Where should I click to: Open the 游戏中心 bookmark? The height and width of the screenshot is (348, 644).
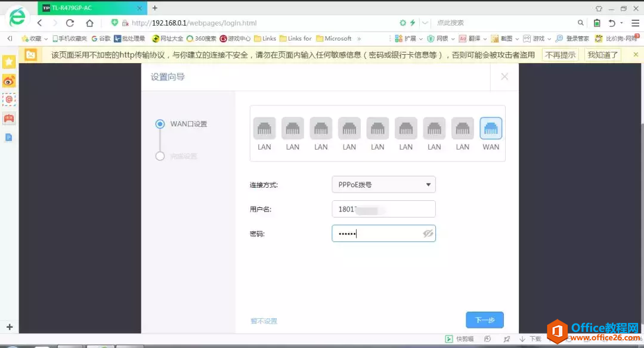235,39
